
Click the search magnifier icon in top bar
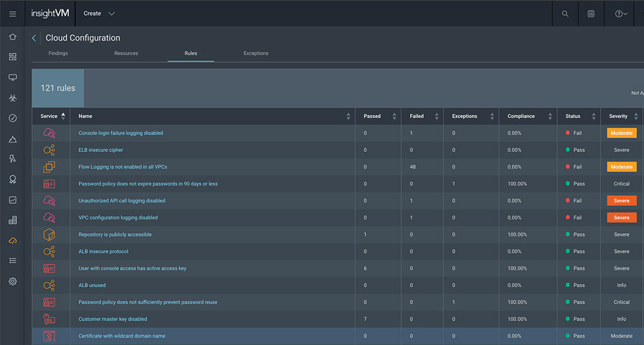point(565,14)
